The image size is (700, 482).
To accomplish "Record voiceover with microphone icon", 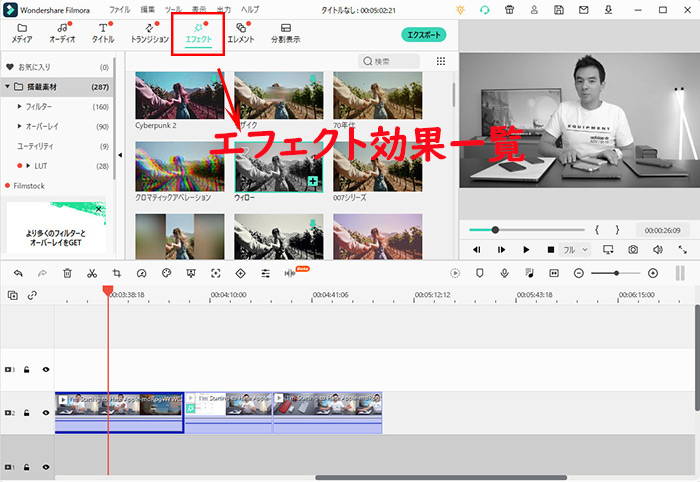I will 504,273.
